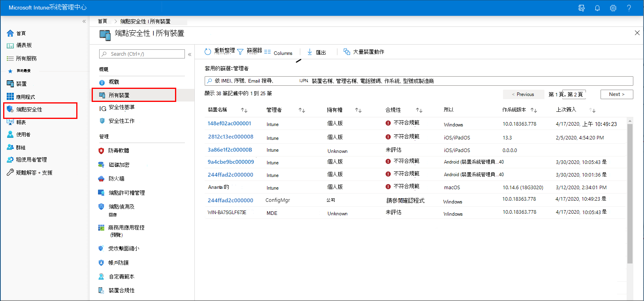
Task: Click the MDE cell in WIN-BA7SGLF673E row
Action: click(272, 213)
